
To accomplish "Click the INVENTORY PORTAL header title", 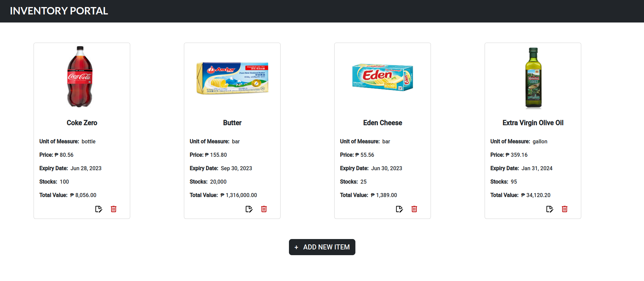I will (59, 11).
